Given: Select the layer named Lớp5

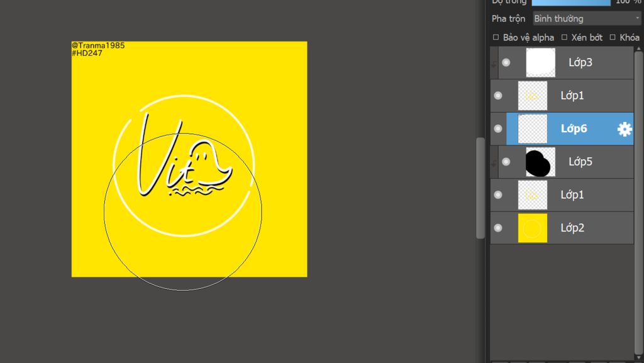Looking at the screenshot, I should [580, 162].
